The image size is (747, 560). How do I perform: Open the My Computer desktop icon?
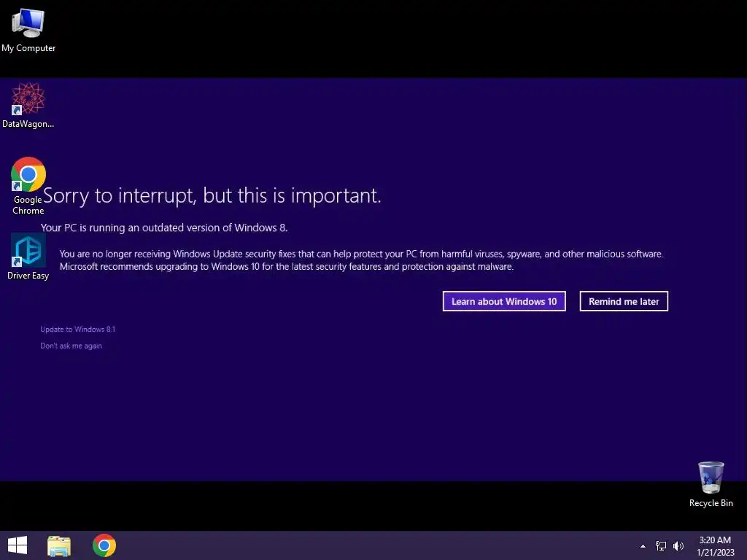(28, 31)
